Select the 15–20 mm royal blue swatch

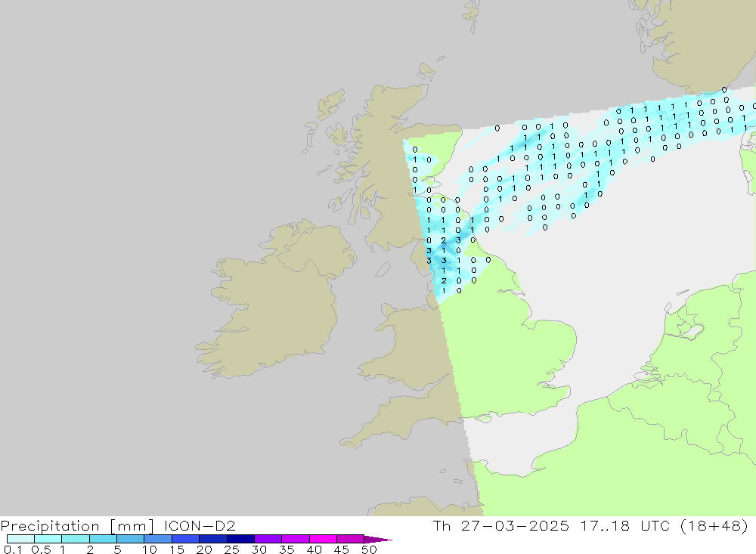click(186, 539)
